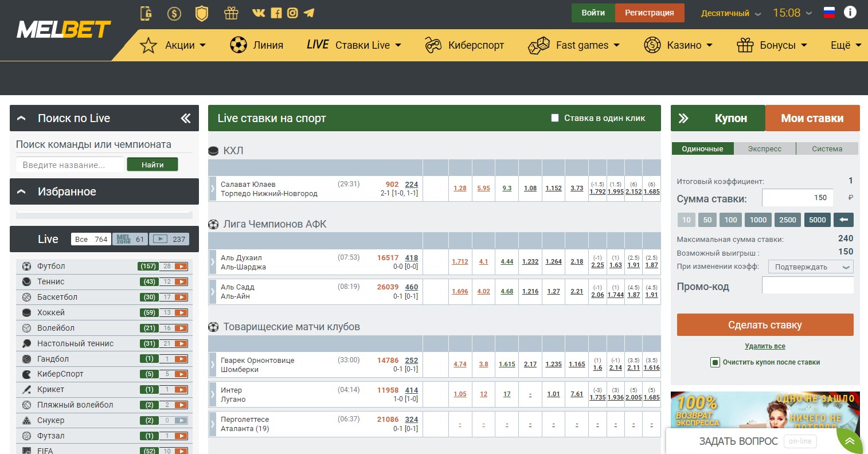868x454 pixels.
Task: Open market count 418 for Аль Духаил
Action: point(412,258)
